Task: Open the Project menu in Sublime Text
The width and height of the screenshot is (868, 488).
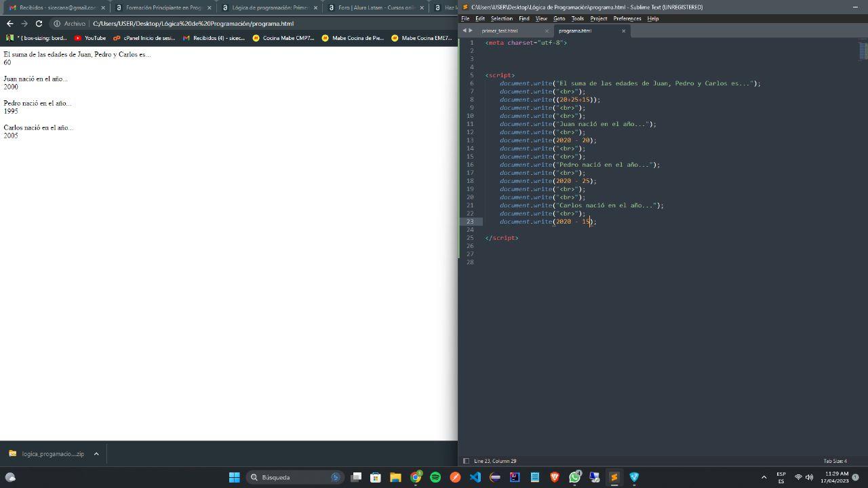Action: point(599,18)
